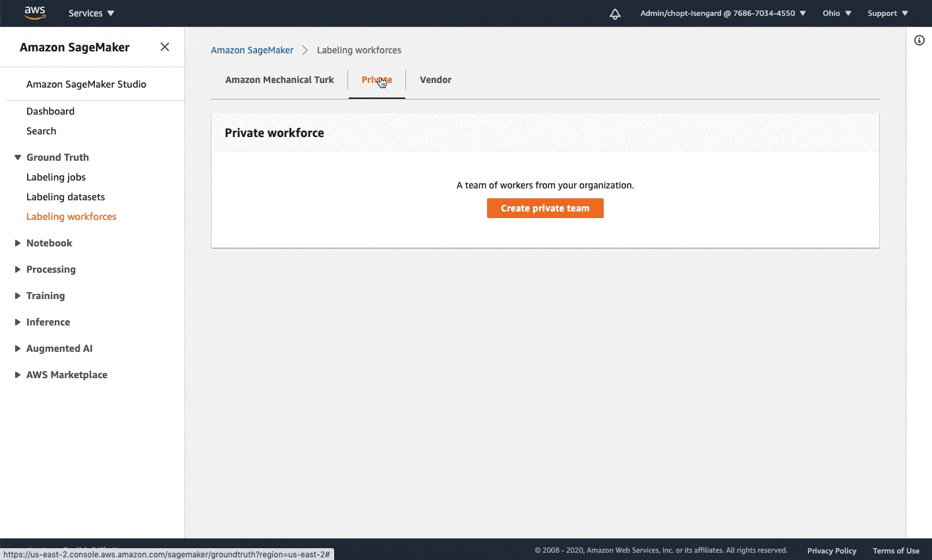The width and height of the screenshot is (932, 560).
Task: Collapse the Ground Truth section
Action: (18, 157)
